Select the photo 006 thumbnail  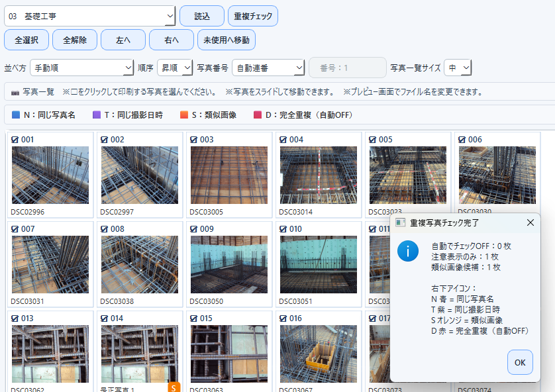(x=497, y=175)
